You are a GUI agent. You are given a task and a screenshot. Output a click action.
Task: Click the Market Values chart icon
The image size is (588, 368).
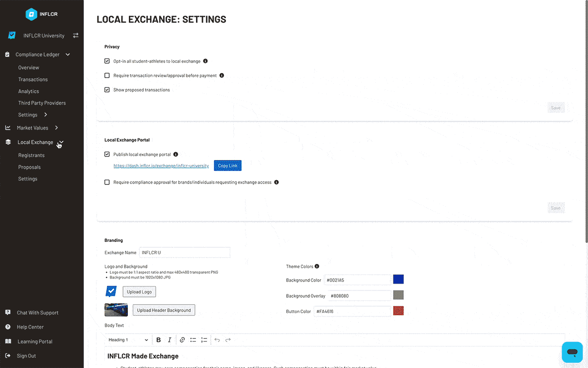(8, 128)
